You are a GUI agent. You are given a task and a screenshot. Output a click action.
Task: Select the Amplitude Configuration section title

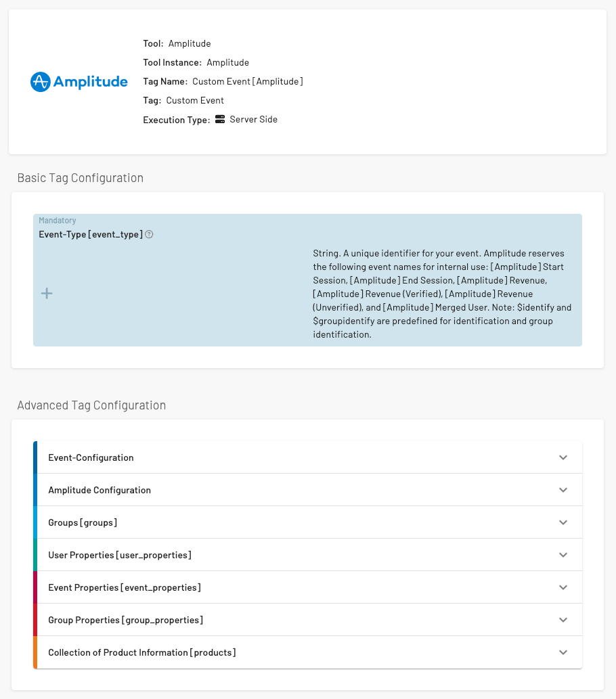point(100,491)
